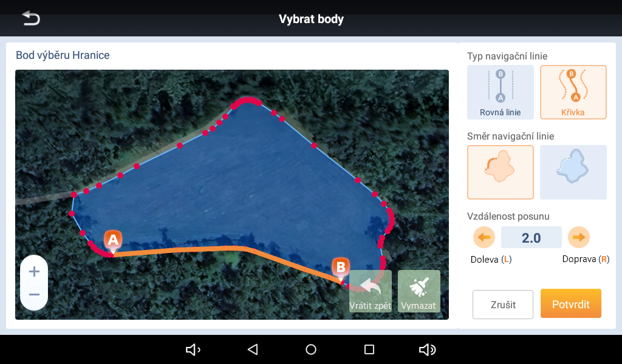Confirm selection with Potvrdit
622x364 pixels.
pos(571,303)
